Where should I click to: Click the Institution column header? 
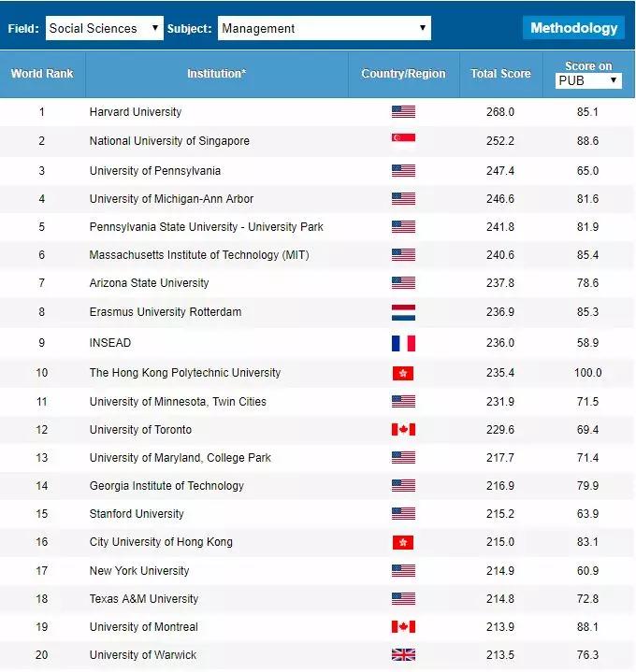tap(217, 74)
